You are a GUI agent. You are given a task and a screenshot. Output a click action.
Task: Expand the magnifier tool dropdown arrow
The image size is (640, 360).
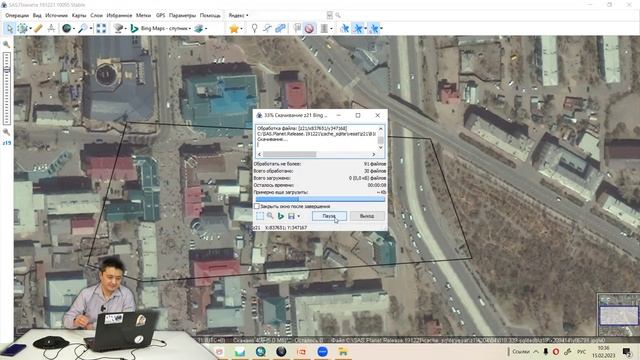pyautogui.click(x=91, y=28)
